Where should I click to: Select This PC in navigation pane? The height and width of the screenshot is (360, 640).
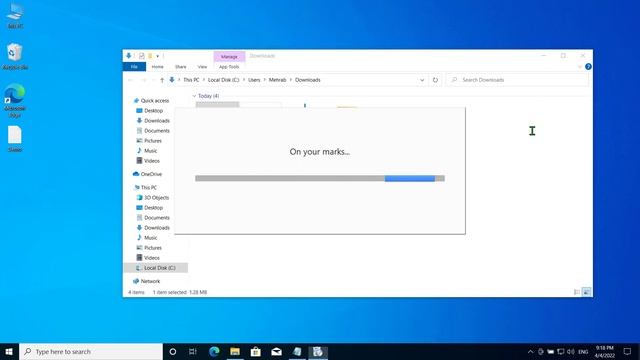click(x=145, y=187)
